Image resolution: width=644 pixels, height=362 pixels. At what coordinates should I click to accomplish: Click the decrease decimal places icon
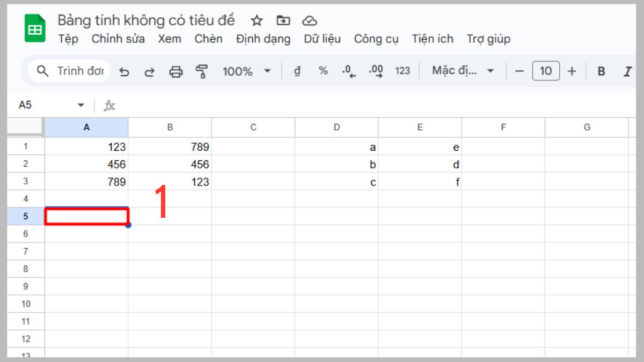pos(349,71)
